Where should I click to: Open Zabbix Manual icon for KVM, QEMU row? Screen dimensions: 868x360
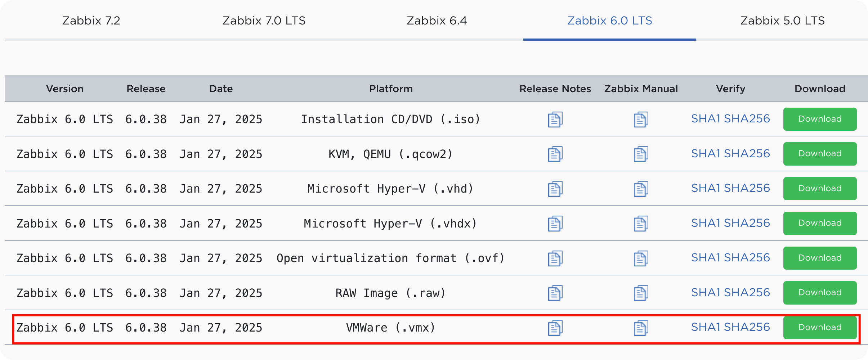tap(641, 154)
